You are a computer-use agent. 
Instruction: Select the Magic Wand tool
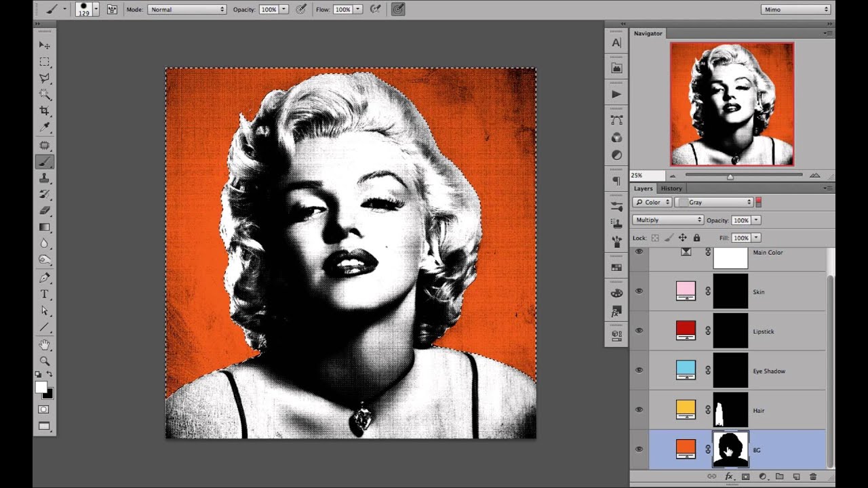tap(44, 94)
